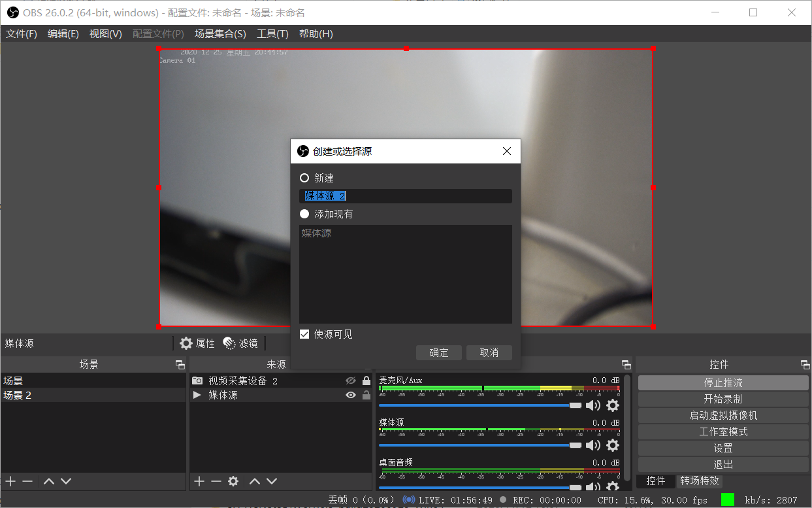
Task: Switch to the 转场特效 tab
Action: tap(699, 481)
